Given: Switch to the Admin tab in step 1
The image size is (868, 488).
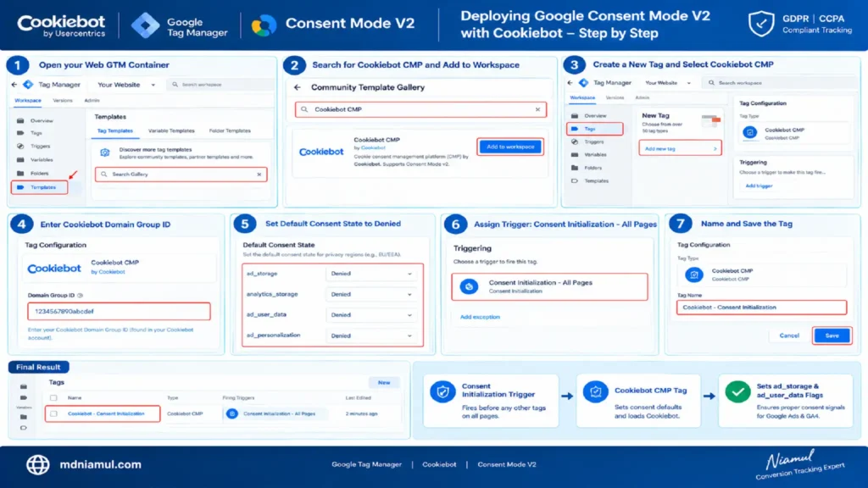Looking at the screenshot, I should coord(92,101).
